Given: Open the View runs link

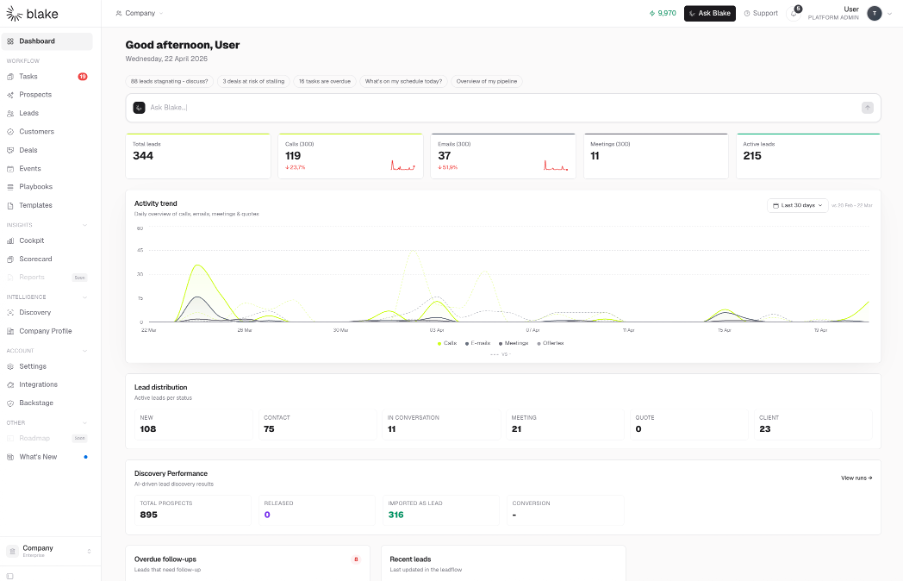Looking at the screenshot, I should point(856,478).
